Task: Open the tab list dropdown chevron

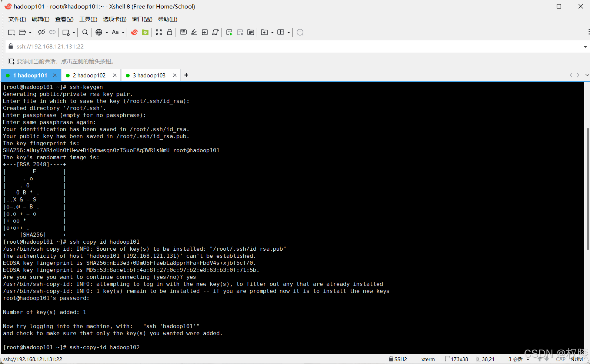Action: (x=587, y=75)
